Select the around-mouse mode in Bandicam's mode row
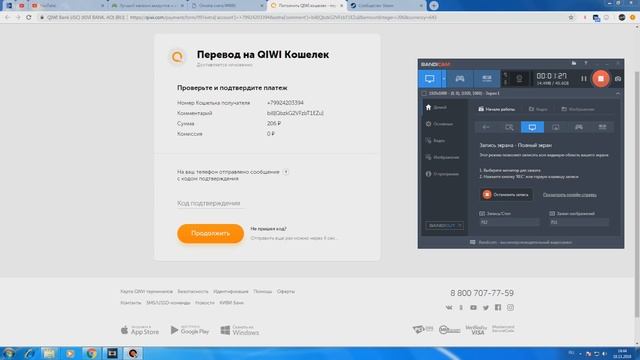Viewport: 640px width, 360px height. [556, 127]
